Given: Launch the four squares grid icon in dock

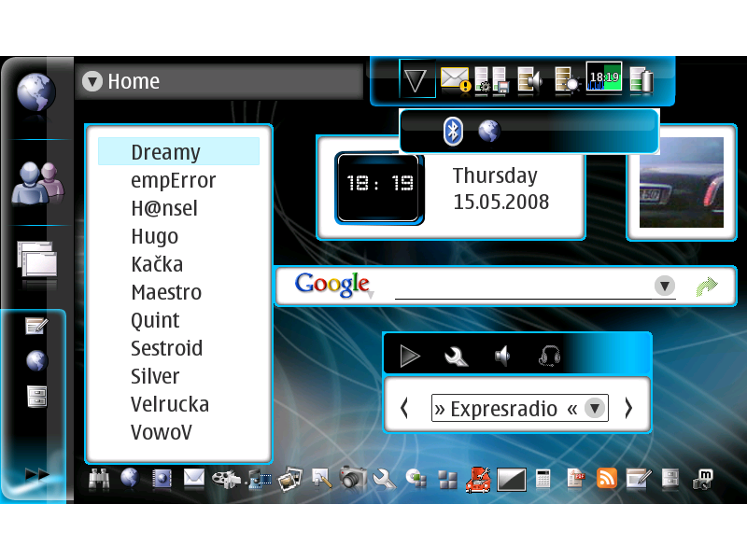Looking at the screenshot, I should pyautogui.click(x=447, y=480).
